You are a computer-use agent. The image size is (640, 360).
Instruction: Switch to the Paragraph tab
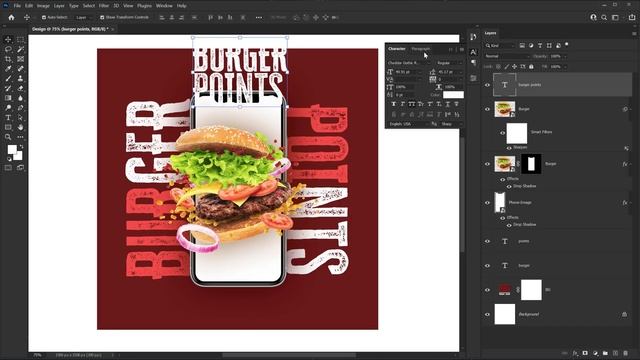(420, 49)
